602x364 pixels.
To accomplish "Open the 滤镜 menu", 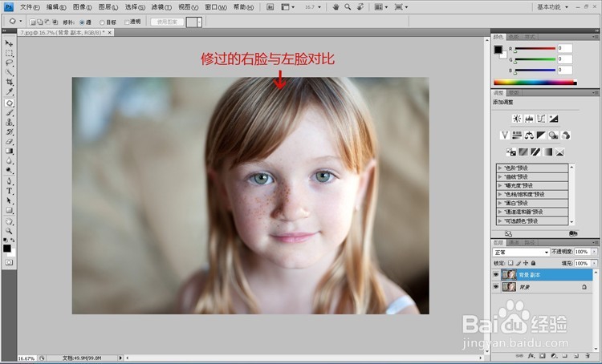I will click(x=161, y=7).
